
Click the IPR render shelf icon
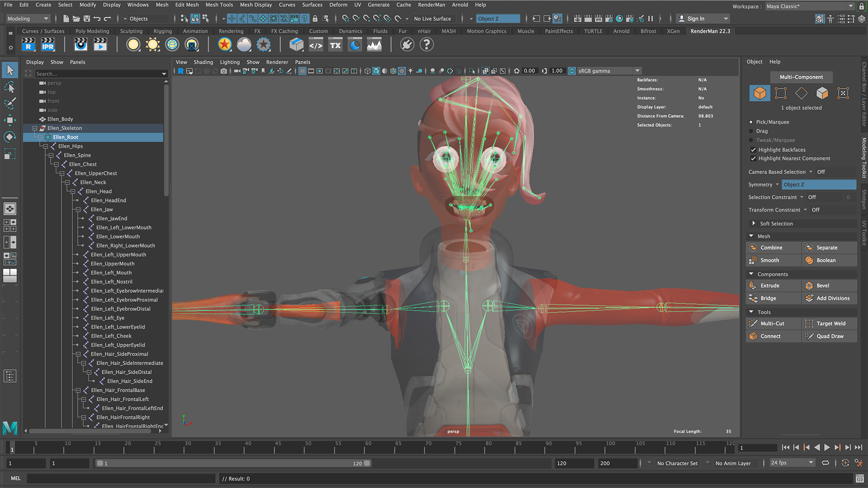tap(47, 45)
